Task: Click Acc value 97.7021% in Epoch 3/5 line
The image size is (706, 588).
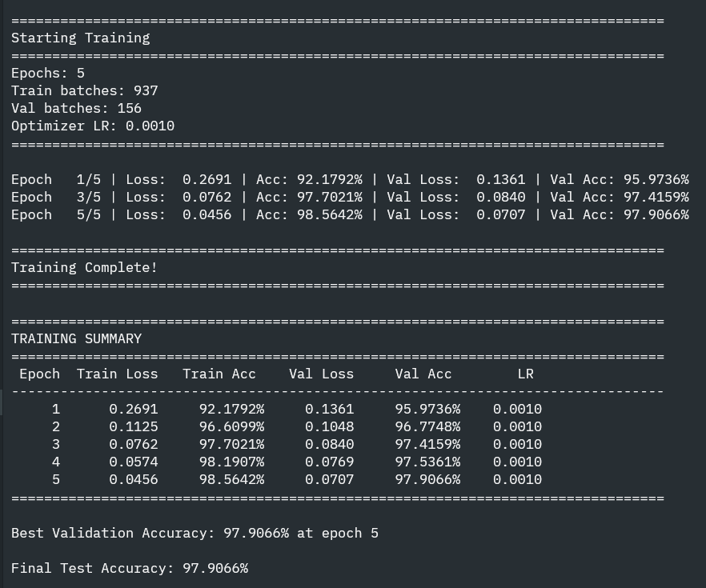Action: (330, 197)
